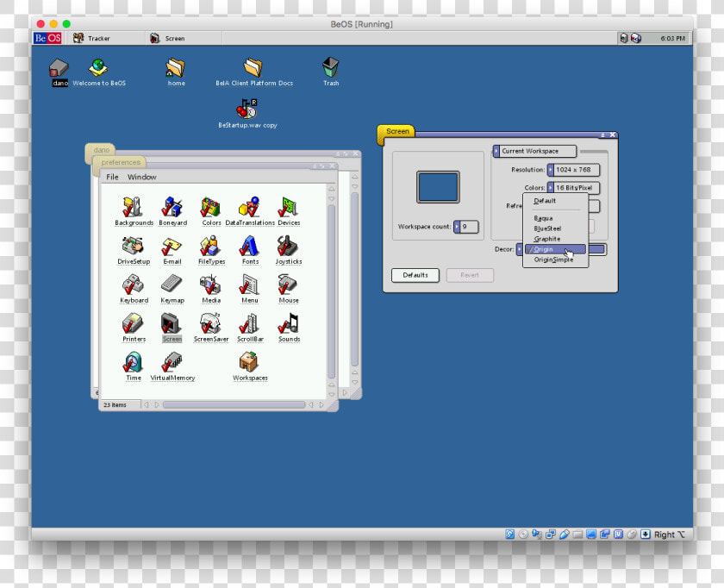Expand the Current Workspace dropdown

tap(534, 151)
